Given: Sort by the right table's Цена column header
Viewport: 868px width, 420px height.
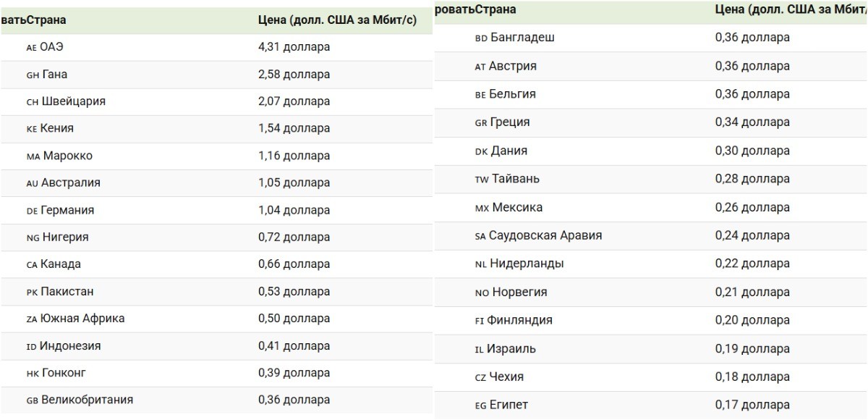Looking at the screenshot, I should (790, 9).
